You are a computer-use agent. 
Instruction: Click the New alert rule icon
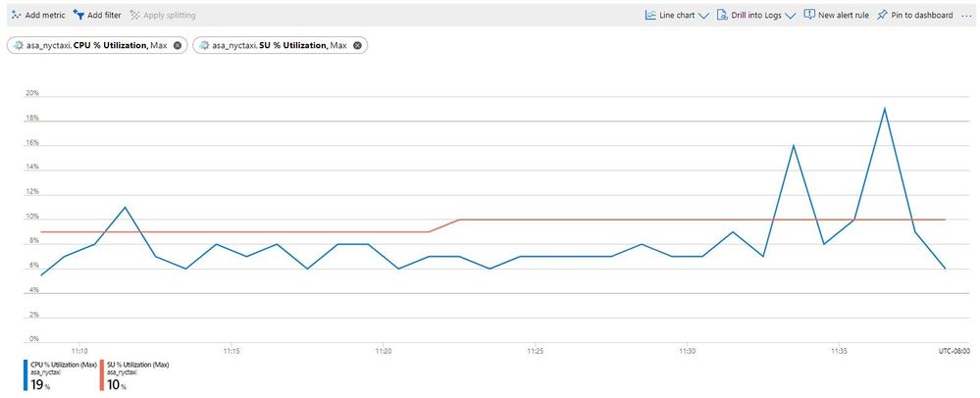809,15
